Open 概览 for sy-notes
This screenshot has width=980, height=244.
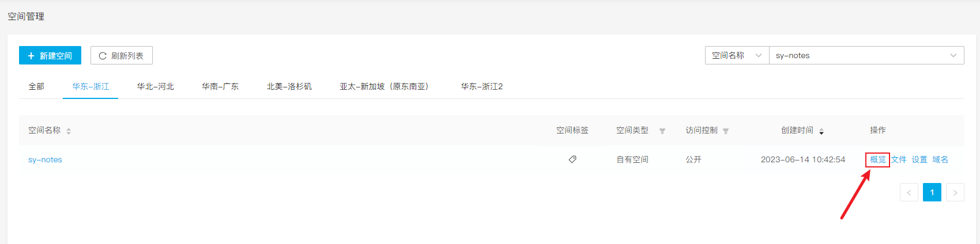pos(878,159)
